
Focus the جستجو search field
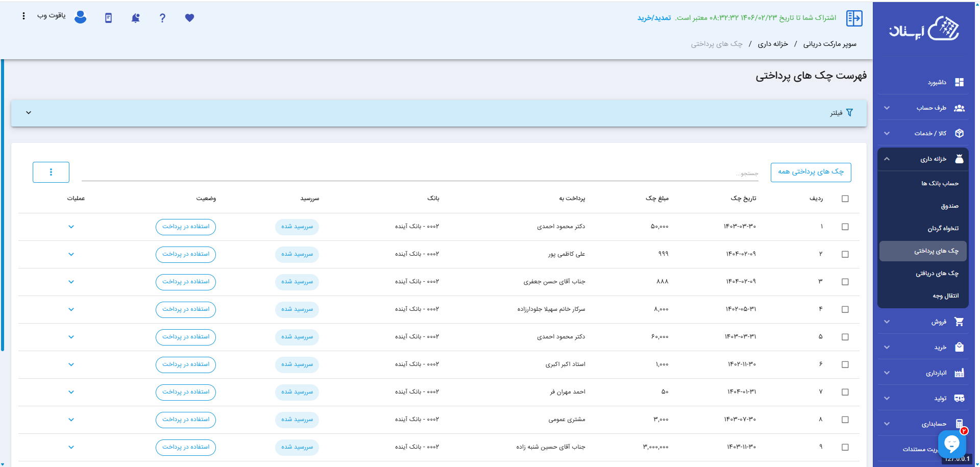tap(420, 174)
